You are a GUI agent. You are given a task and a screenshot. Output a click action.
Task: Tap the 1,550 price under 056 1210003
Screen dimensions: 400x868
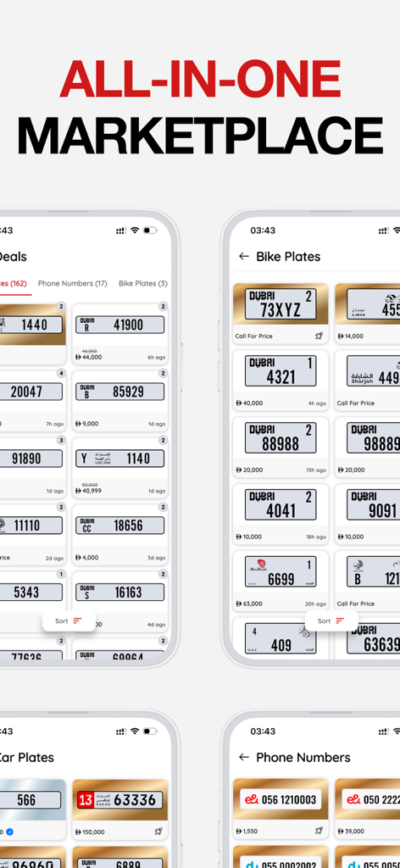coord(247,832)
